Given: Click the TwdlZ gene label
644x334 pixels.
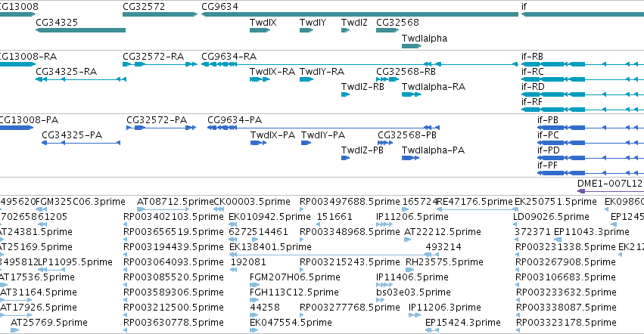Looking at the screenshot, I should (x=354, y=22).
